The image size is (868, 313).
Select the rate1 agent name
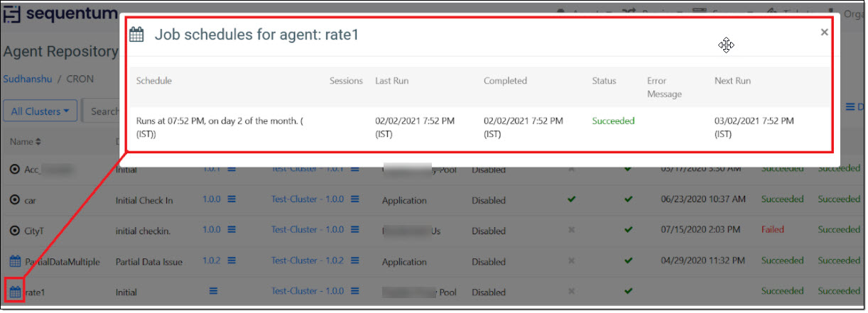point(36,292)
